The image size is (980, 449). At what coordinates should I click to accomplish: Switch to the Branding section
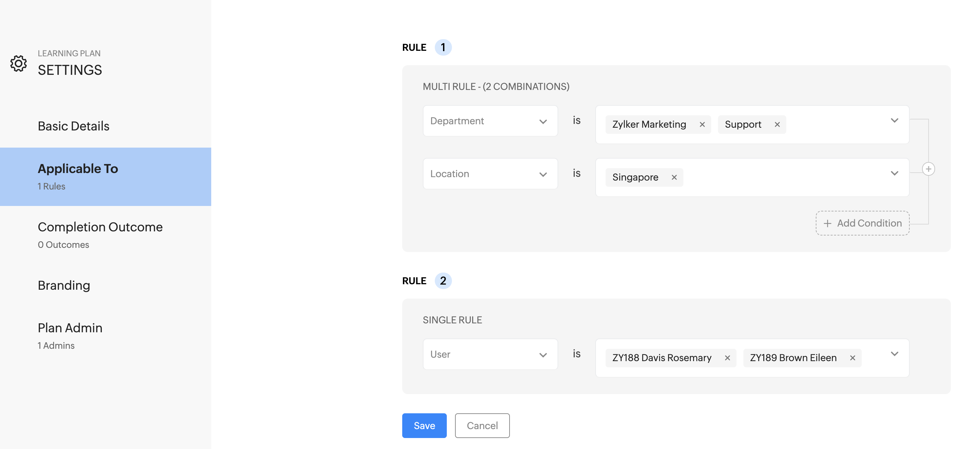64,285
